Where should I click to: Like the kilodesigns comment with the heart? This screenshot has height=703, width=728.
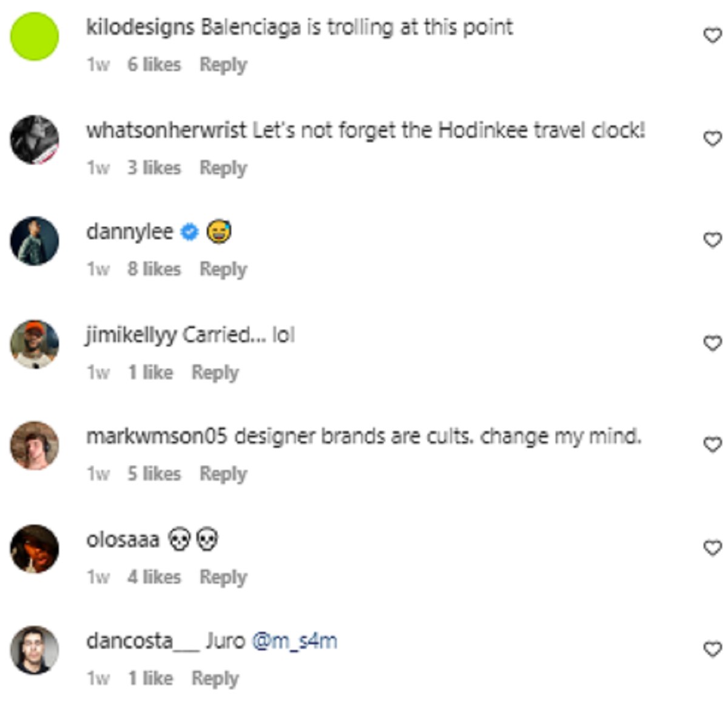coord(712,36)
